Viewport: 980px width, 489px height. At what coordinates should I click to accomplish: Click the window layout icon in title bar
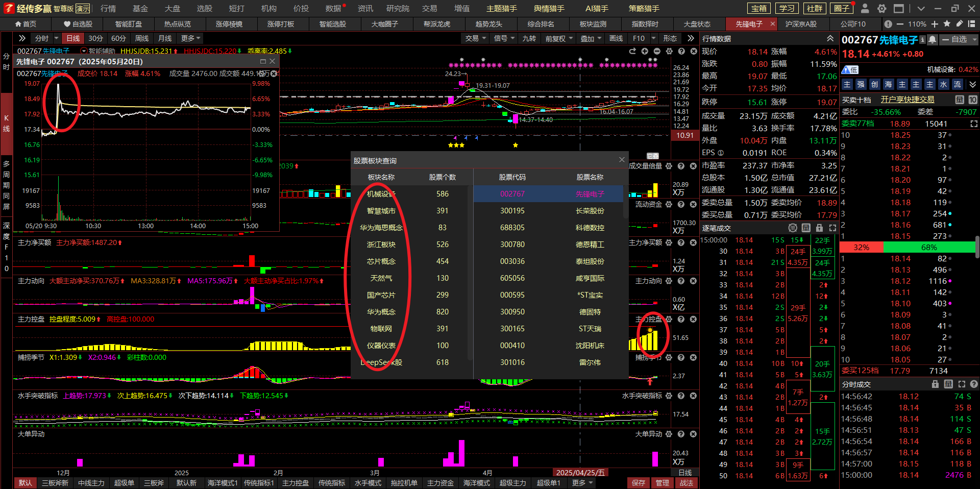click(x=899, y=8)
